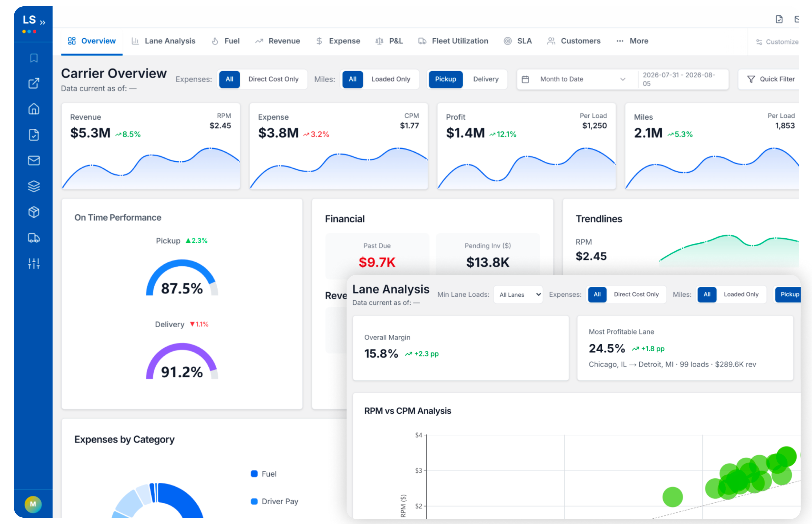
Task: Open the package box sidebar icon
Action: pos(34,212)
